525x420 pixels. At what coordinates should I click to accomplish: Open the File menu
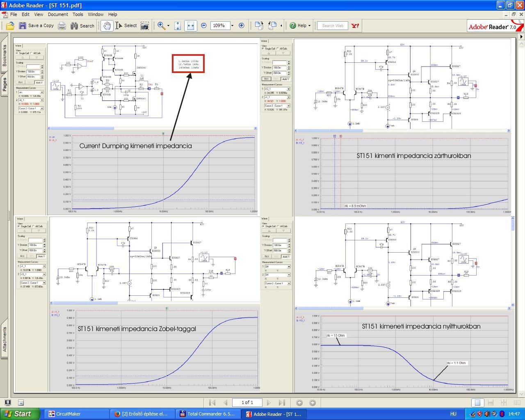tap(14, 14)
